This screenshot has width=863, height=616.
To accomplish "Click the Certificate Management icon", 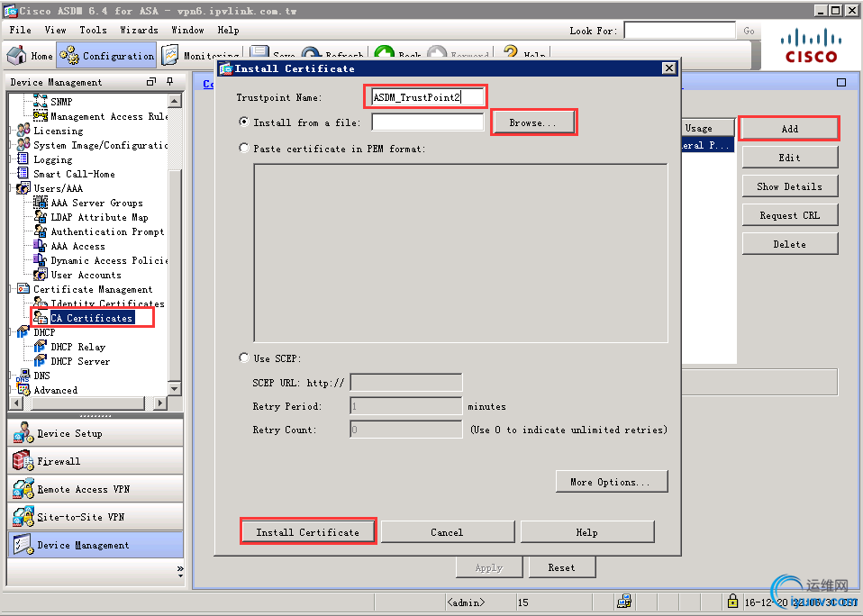I will (x=23, y=289).
